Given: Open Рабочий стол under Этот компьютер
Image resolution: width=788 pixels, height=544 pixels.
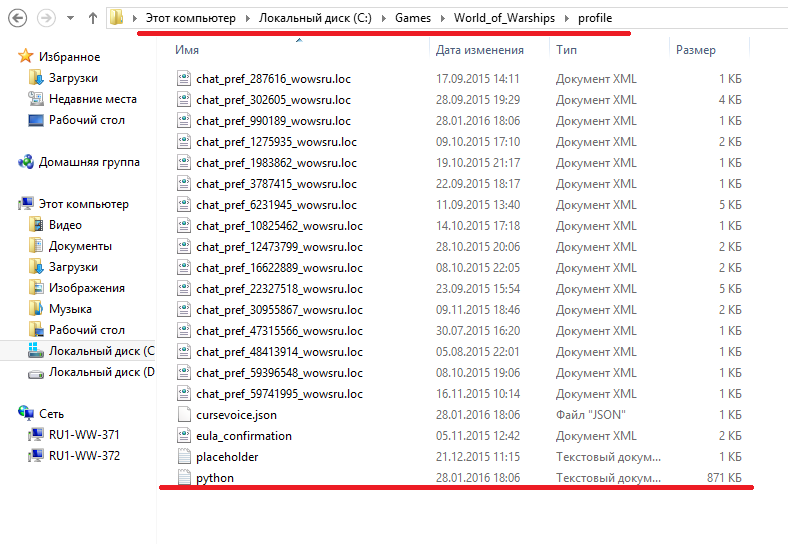Looking at the screenshot, I should (x=86, y=330).
